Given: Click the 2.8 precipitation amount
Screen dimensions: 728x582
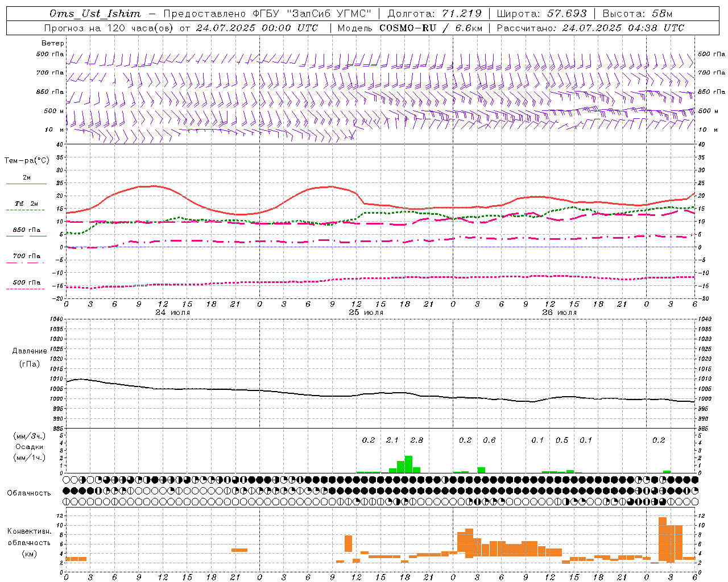Looking at the screenshot, I should coord(416,440).
